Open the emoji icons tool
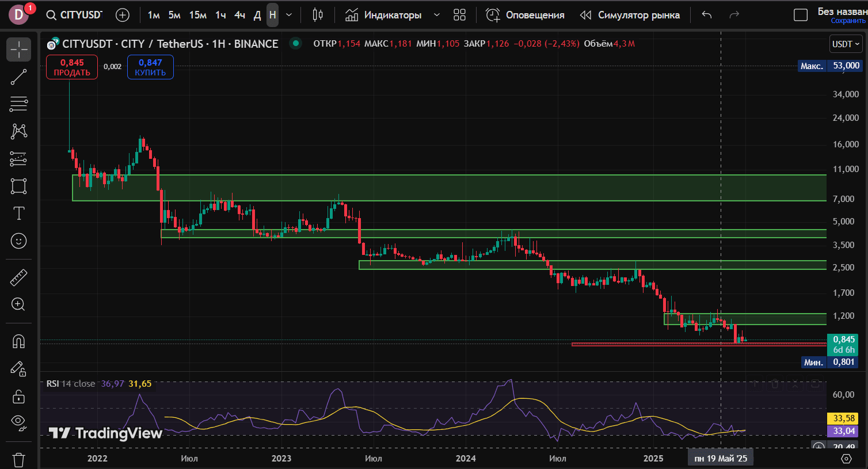The width and height of the screenshot is (868, 469). tap(18, 241)
